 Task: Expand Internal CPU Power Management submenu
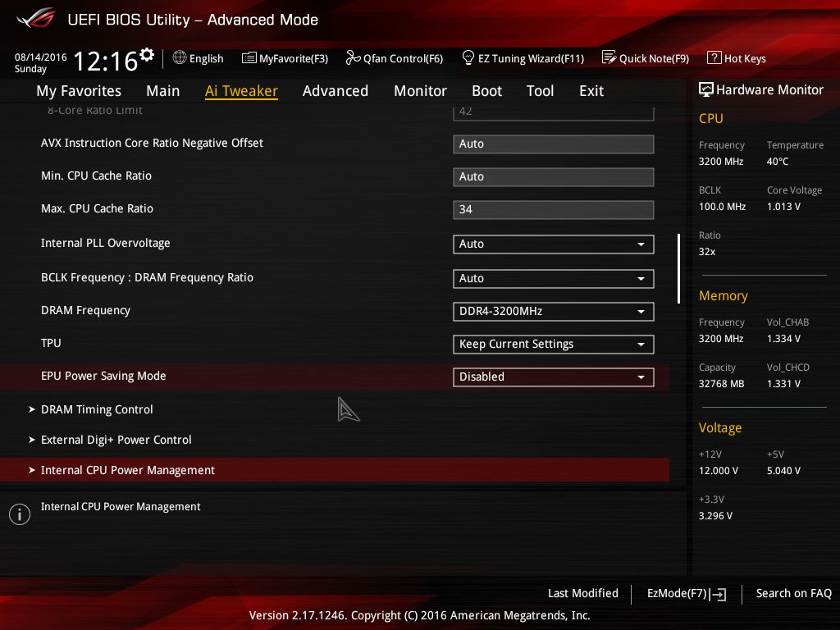(335, 470)
